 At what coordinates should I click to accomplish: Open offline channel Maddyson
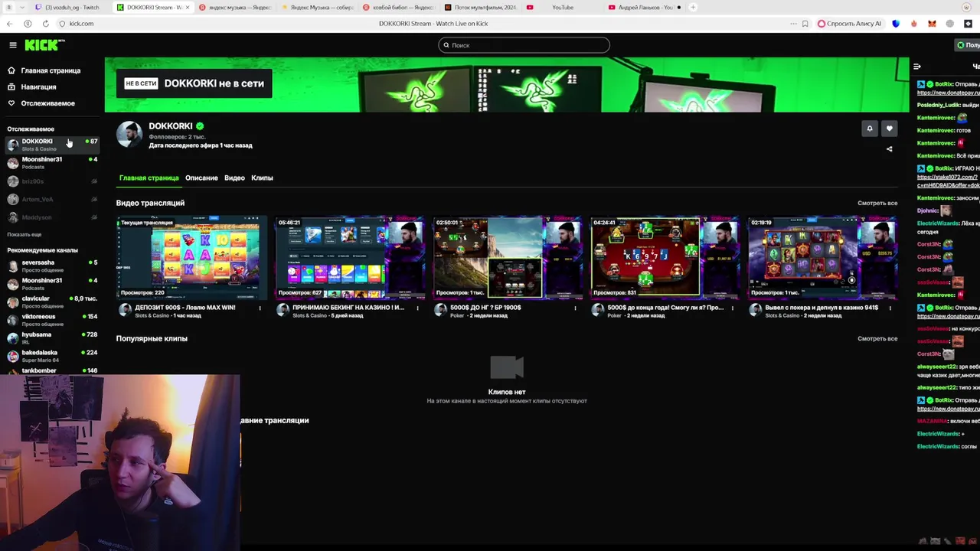52,217
